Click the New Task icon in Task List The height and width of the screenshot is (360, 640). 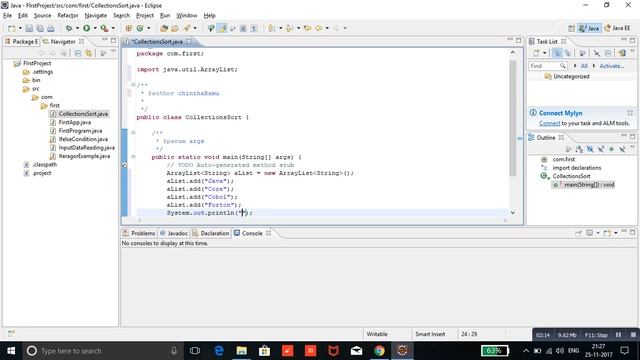[x=536, y=53]
